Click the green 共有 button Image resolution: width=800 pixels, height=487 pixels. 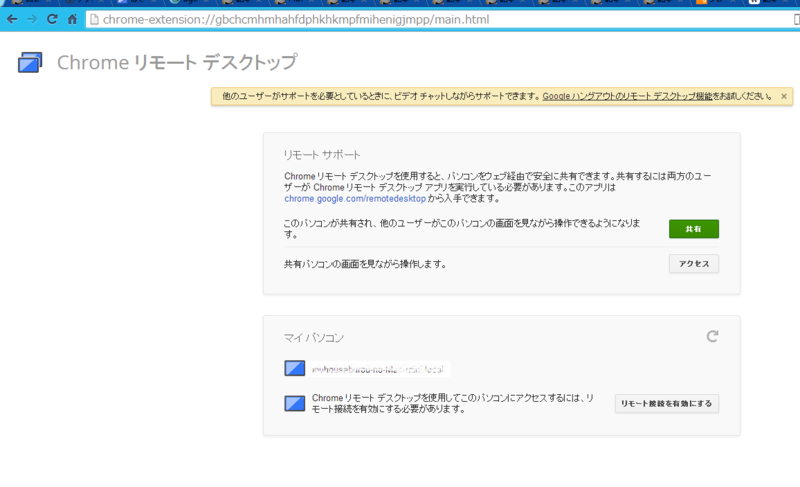coord(694,229)
